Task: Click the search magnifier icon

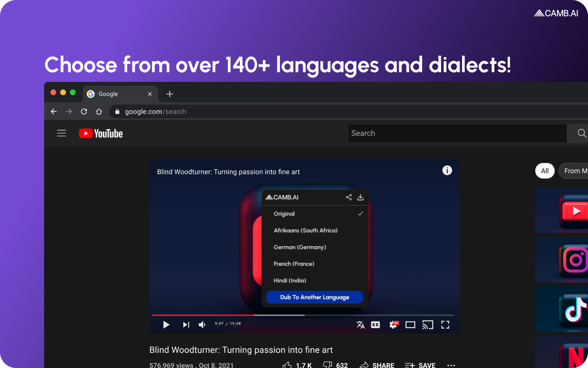Action: click(x=582, y=133)
